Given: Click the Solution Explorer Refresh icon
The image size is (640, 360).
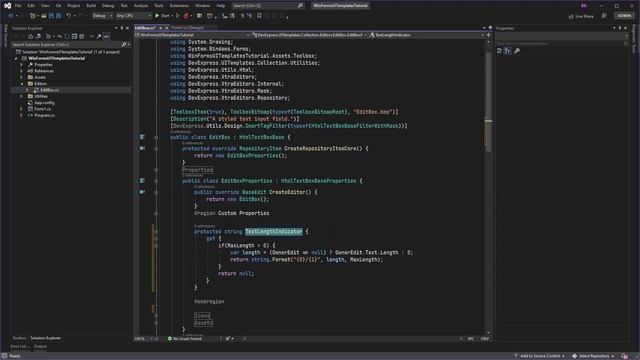Looking at the screenshot, I should pyautogui.click(x=67, y=36).
